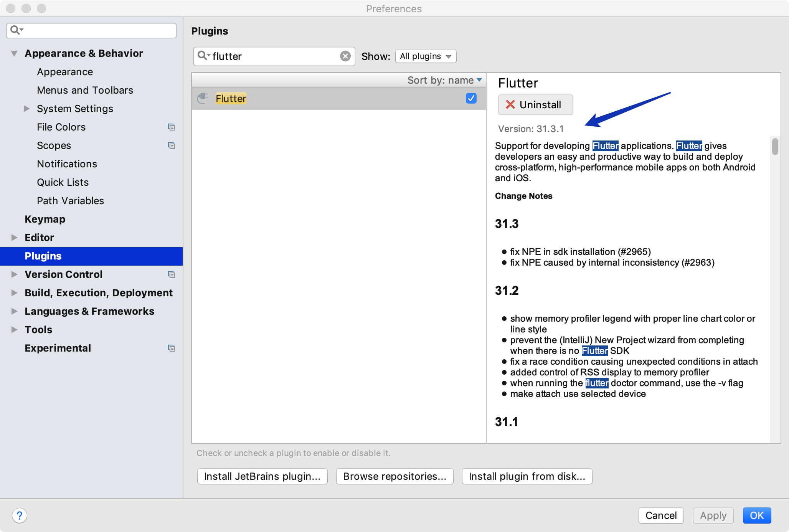The height and width of the screenshot is (532, 789).
Task: Click 'make attach use selected device' line
Action: pyautogui.click(x=578, y=394)
